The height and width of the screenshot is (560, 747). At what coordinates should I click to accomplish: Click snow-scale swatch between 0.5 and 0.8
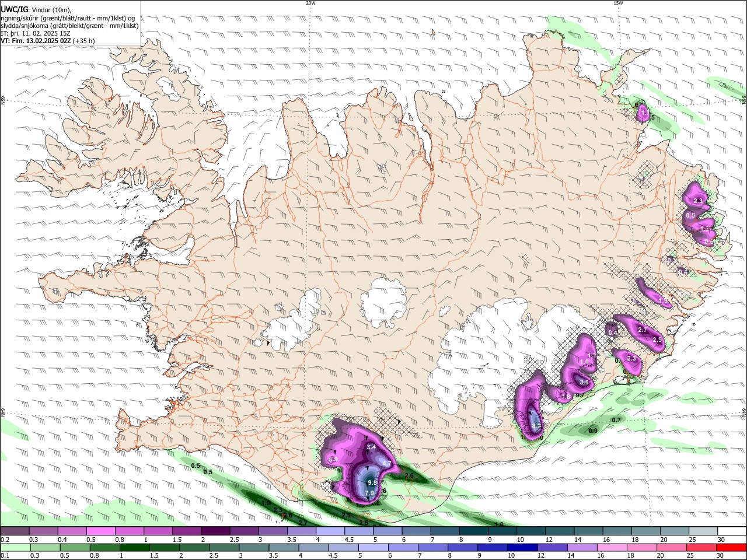tap(102, 531)
